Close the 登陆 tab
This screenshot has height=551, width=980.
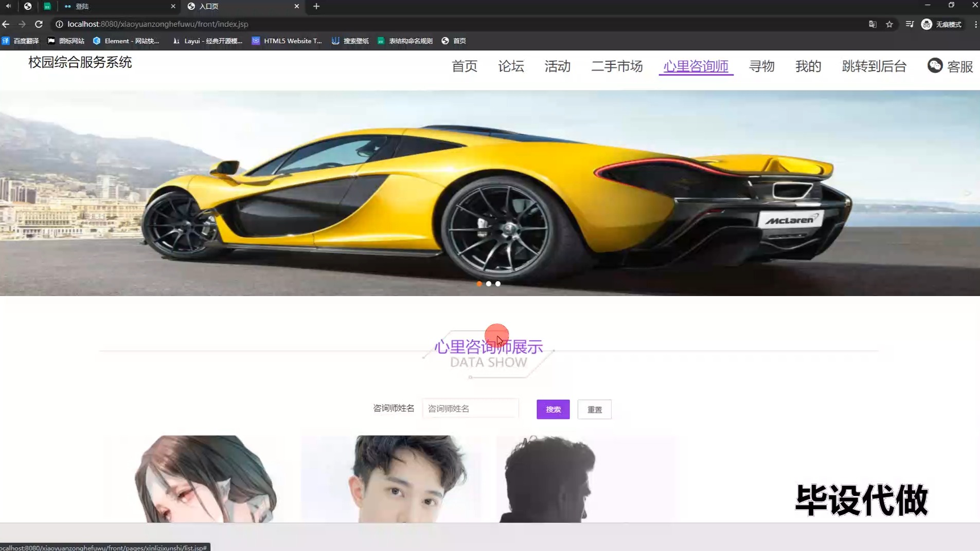173,6
